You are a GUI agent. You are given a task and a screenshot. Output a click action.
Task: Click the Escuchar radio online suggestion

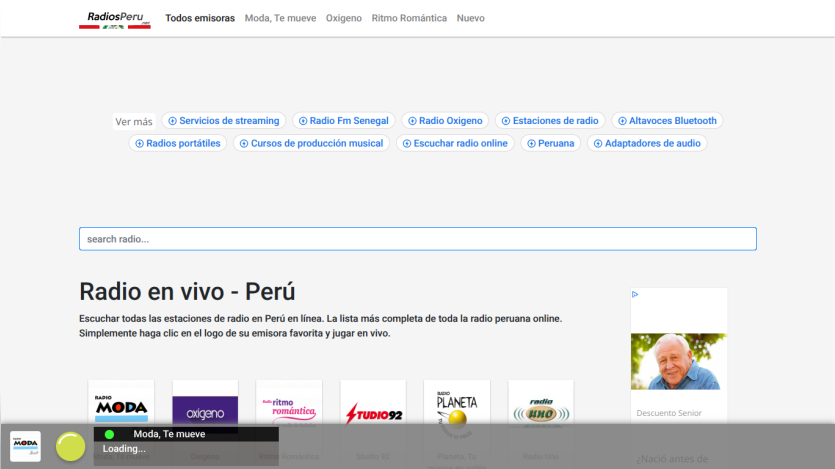click(x=455, y=143)
